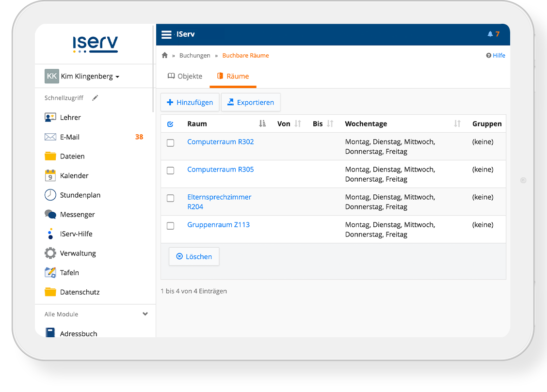
Task: Open Gruppenraum Z113 link
Action: tap(218, 225)
